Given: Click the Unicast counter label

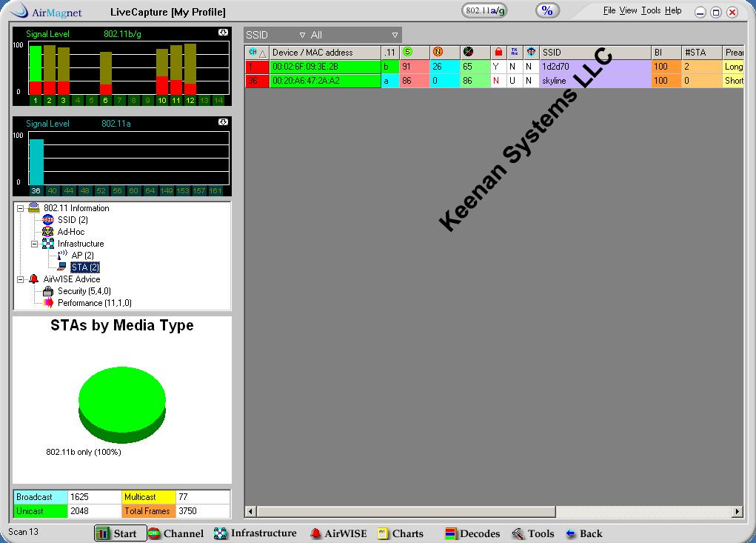Looking at the screenshot, I should click(41, 511).
